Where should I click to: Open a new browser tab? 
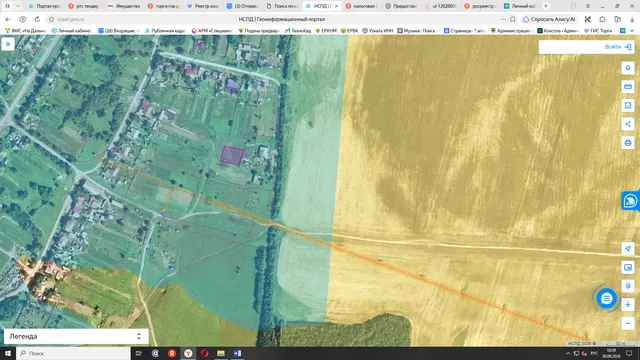(546, 6)
